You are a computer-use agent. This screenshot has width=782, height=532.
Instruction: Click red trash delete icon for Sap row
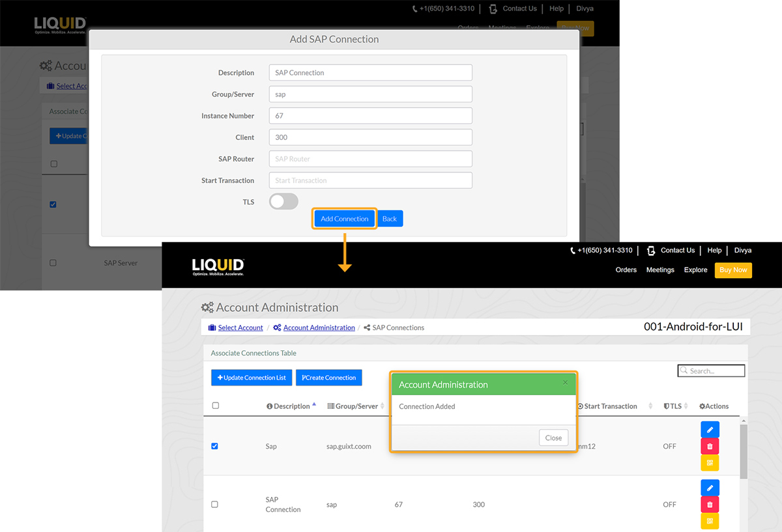click(x=710, y=446)
